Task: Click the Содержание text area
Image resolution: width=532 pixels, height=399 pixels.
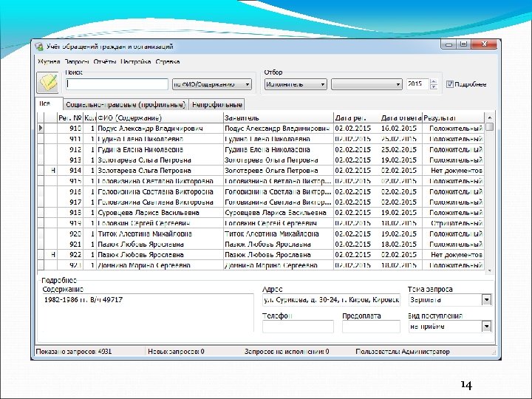Action: tap(148, 313)
